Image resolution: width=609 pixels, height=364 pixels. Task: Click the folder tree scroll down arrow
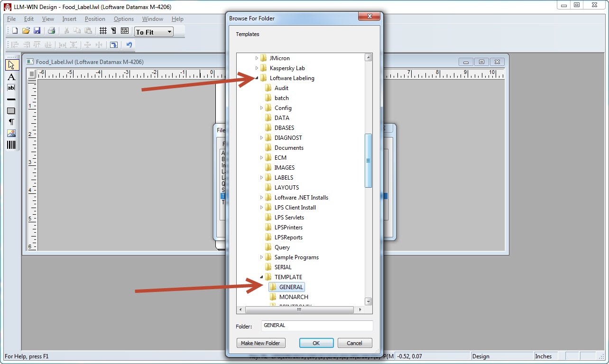click(x=368, y=301)
